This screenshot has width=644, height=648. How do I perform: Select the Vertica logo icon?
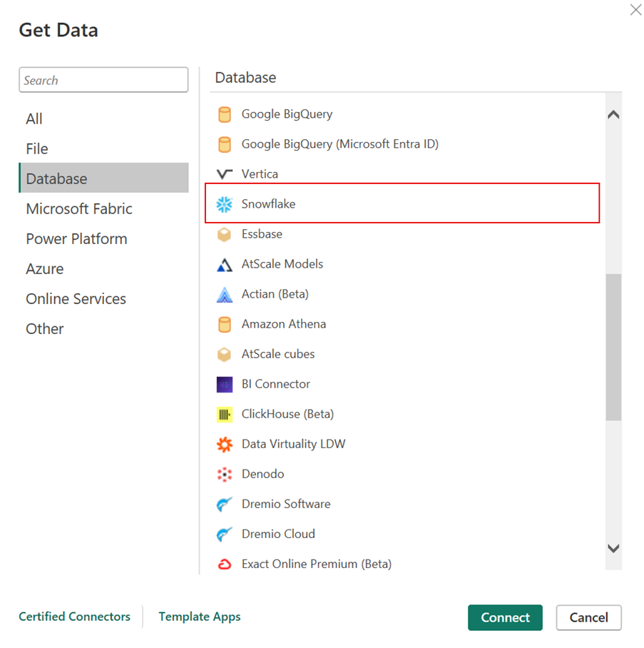225,174
